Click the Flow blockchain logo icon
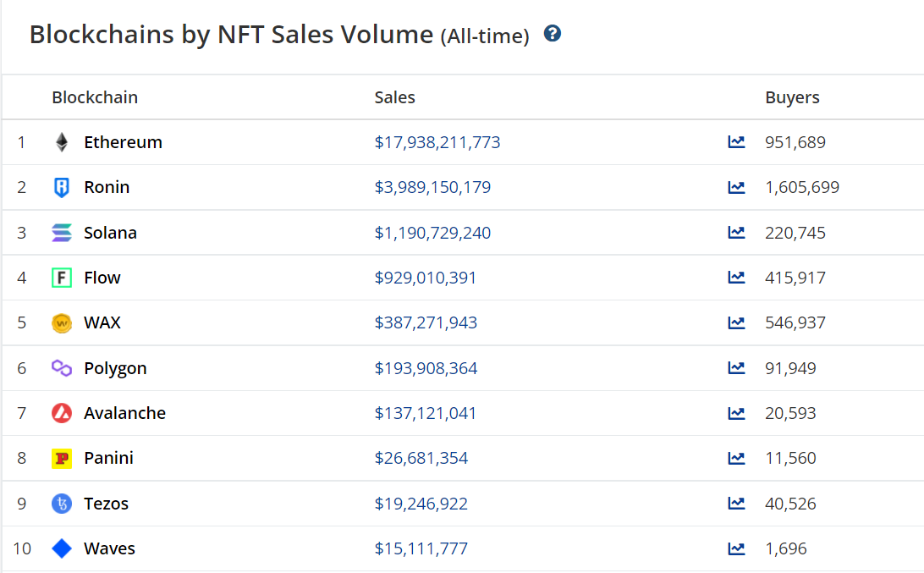The height and width of the screenshot is (573, 924). pos(62,278)
